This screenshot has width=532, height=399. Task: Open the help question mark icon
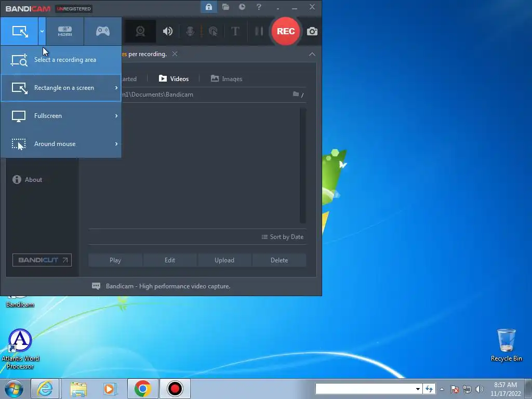click(x=259, y=7)
